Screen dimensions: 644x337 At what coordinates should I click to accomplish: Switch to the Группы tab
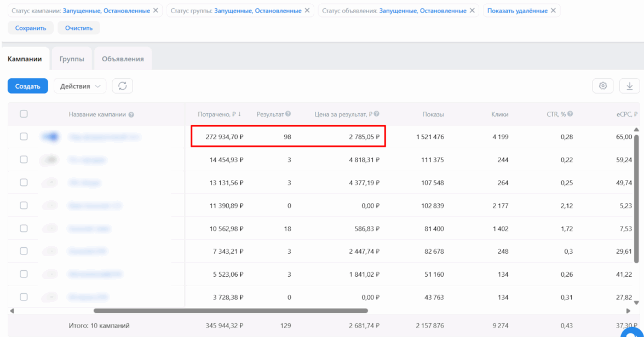[x=72, y=59]
